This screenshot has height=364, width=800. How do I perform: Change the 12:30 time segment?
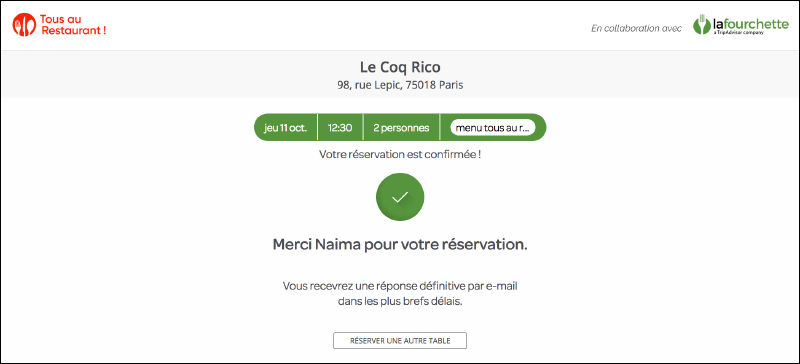tap(340, 128)
